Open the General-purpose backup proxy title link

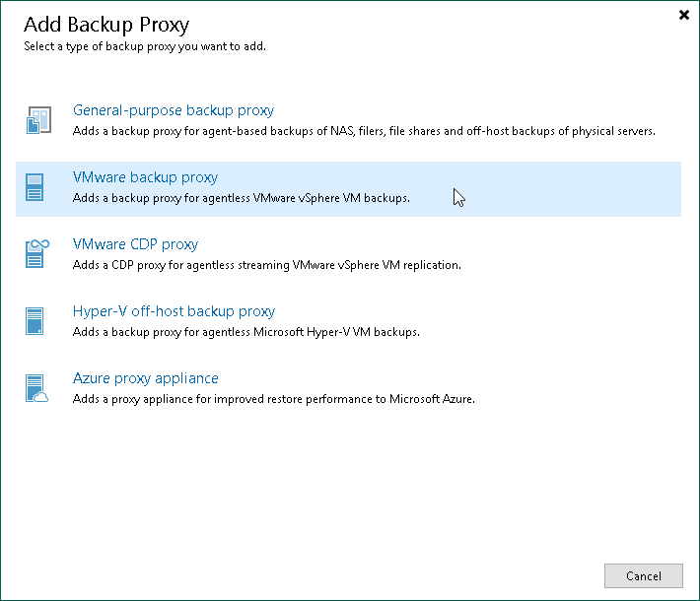tap(174, 110)
